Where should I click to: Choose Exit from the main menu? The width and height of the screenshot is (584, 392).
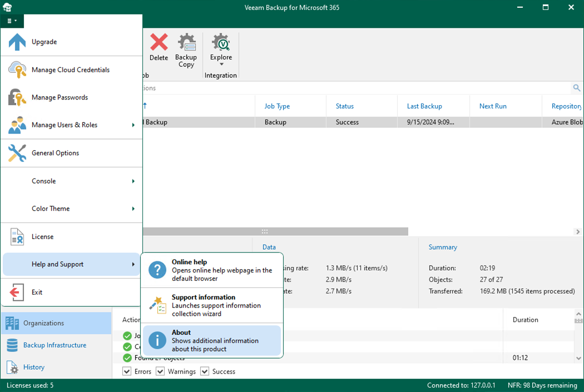[x=72, y=292]
